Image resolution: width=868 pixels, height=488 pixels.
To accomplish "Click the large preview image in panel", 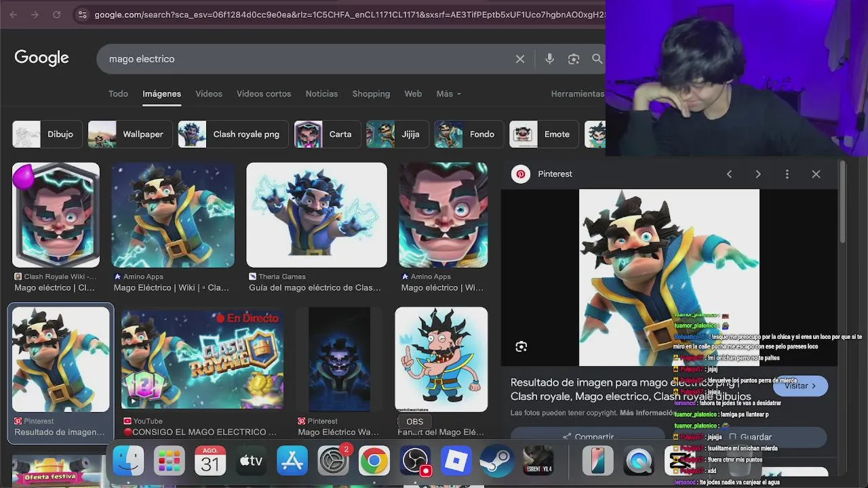I will click(669, 277).
